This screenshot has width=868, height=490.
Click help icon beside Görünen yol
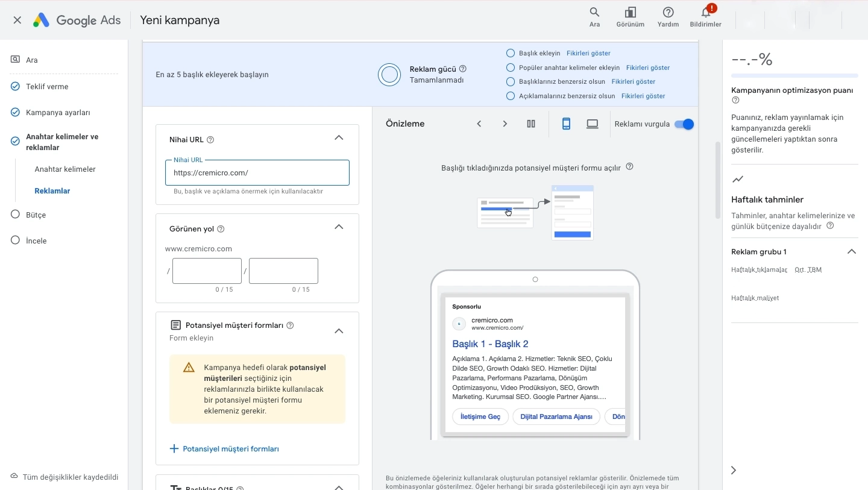coord(221,229)
